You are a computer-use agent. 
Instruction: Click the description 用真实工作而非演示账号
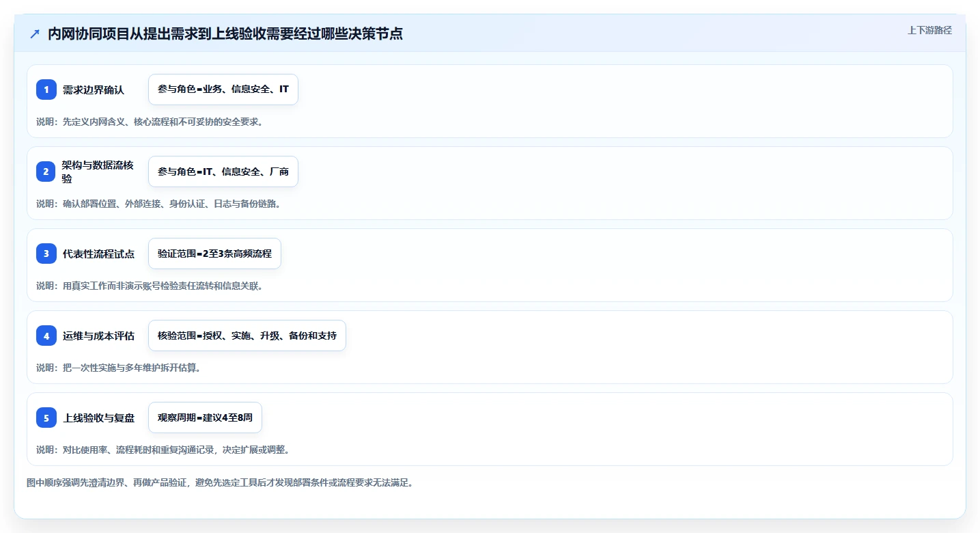150,286
